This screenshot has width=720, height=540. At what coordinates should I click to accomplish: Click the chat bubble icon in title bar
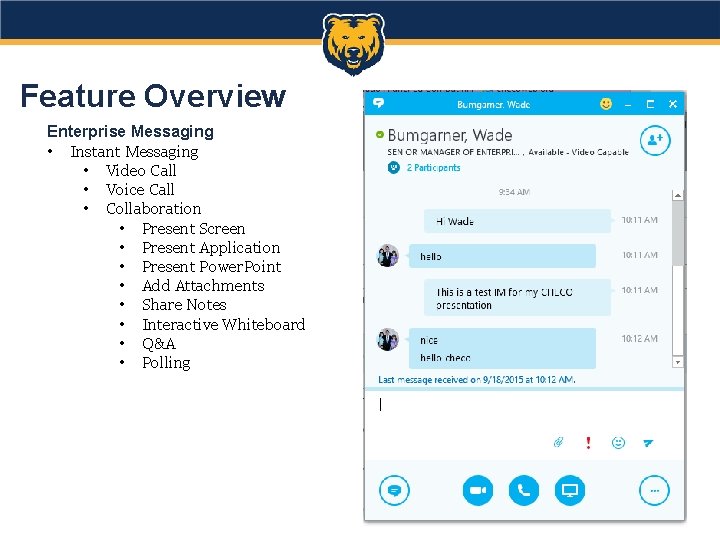[378, 103]
